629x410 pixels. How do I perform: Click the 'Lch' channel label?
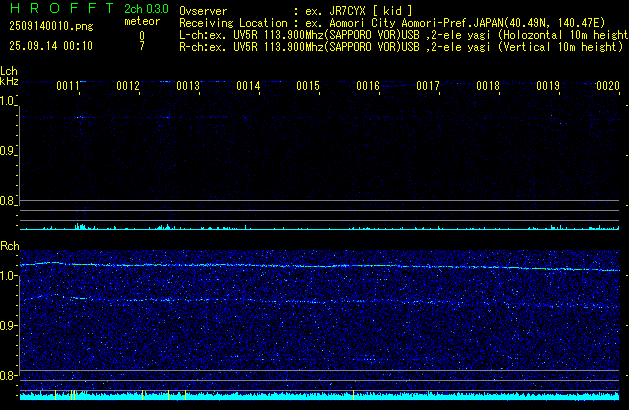9,71
